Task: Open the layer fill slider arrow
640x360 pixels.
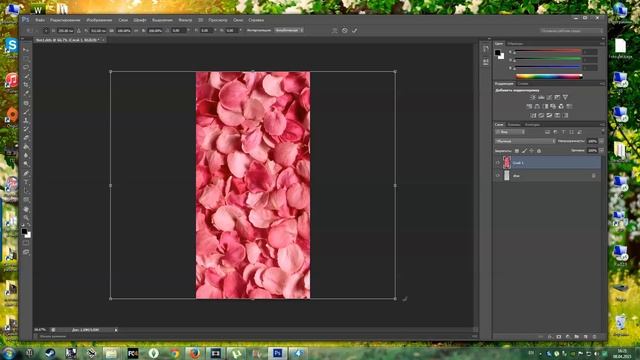Action: coord(601,151)
